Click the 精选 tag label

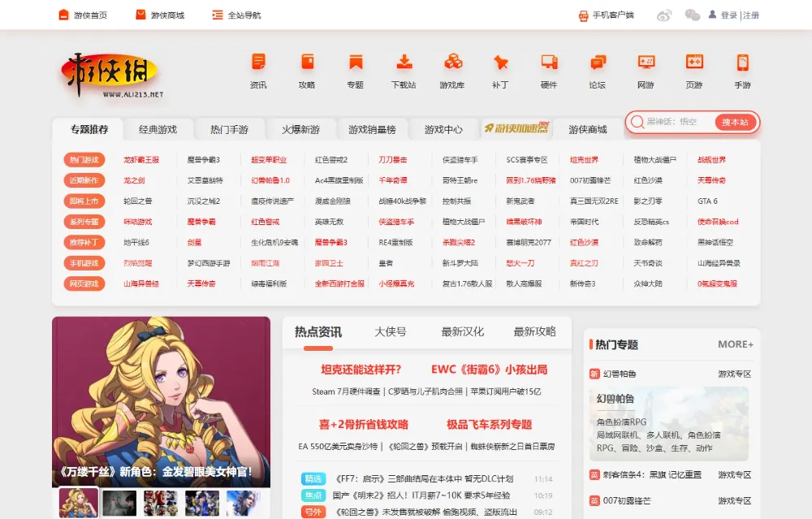(x=313, y=479)
